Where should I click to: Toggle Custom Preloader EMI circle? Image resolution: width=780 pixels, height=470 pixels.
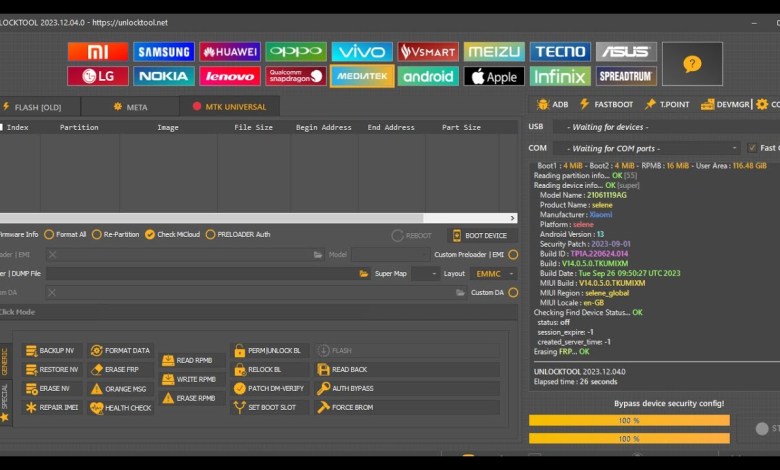pos(513,255)
